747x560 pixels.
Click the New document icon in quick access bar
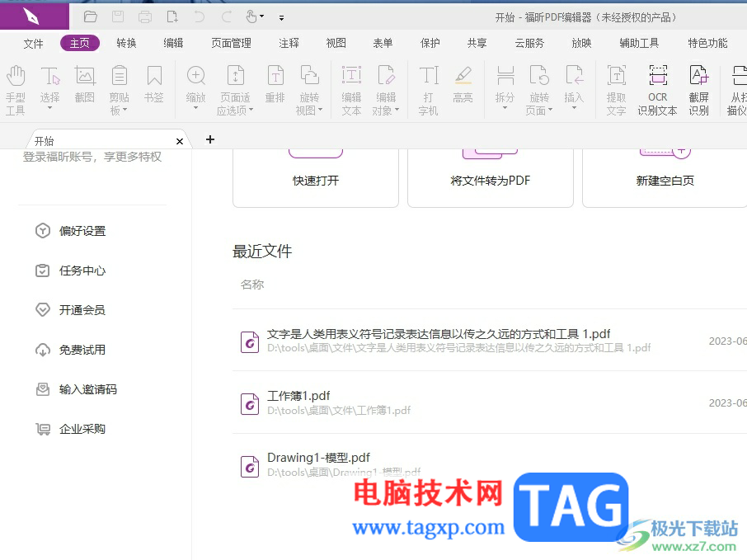click(x=172, y=17)
